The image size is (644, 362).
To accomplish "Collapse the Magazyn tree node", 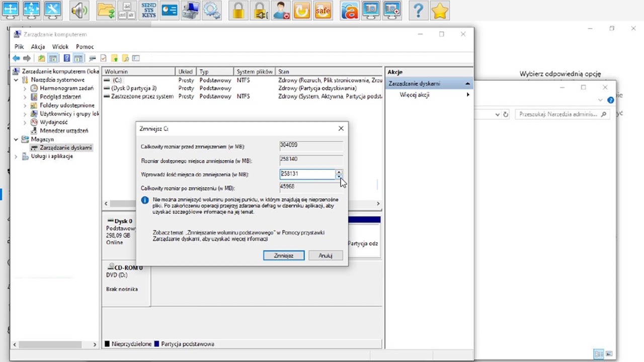I will point(16,139).
